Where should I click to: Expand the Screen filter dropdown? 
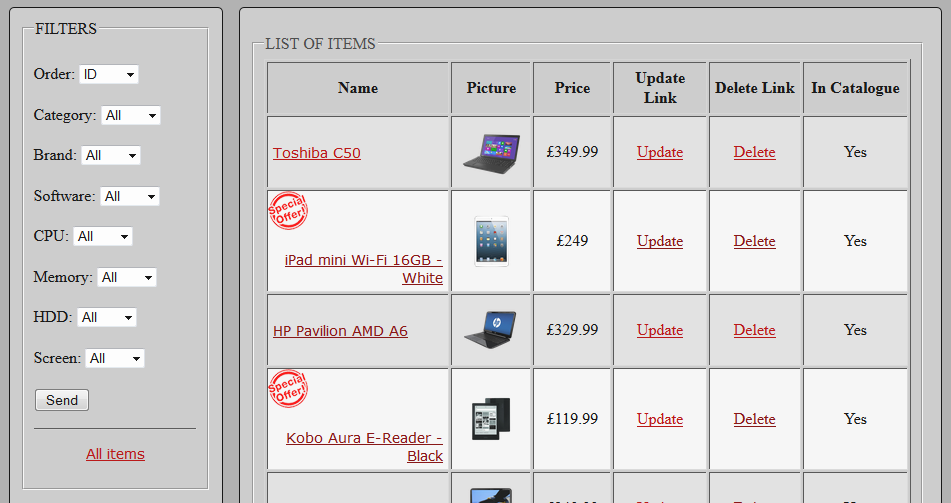coord(114,359)
